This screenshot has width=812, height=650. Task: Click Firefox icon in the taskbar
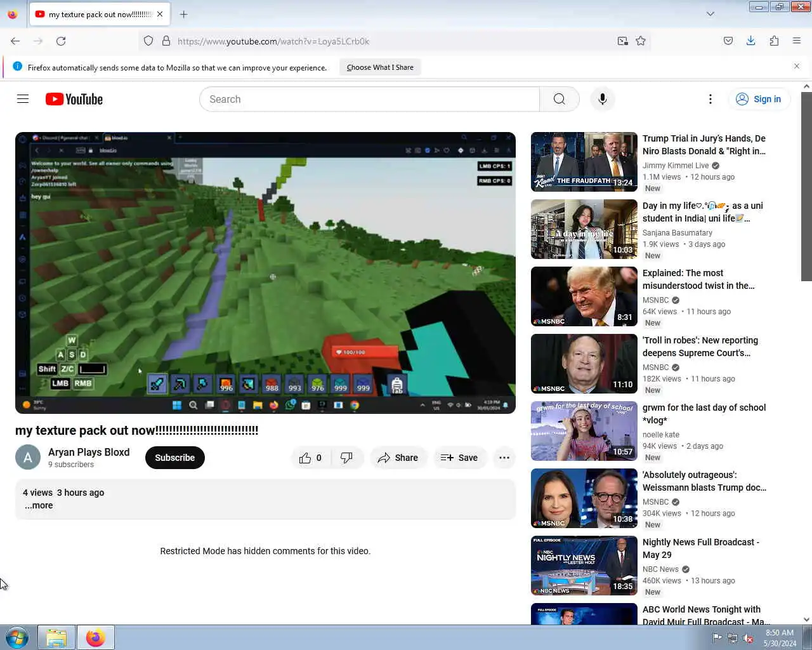tap(96, 637)
